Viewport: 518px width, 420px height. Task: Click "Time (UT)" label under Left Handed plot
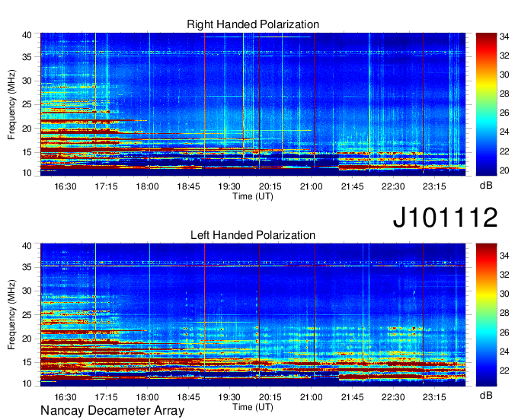click(253, 407)
